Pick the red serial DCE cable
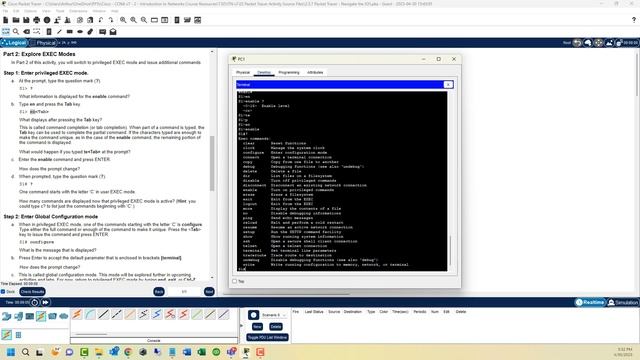The image size is (640, 360). coord(170,314)
